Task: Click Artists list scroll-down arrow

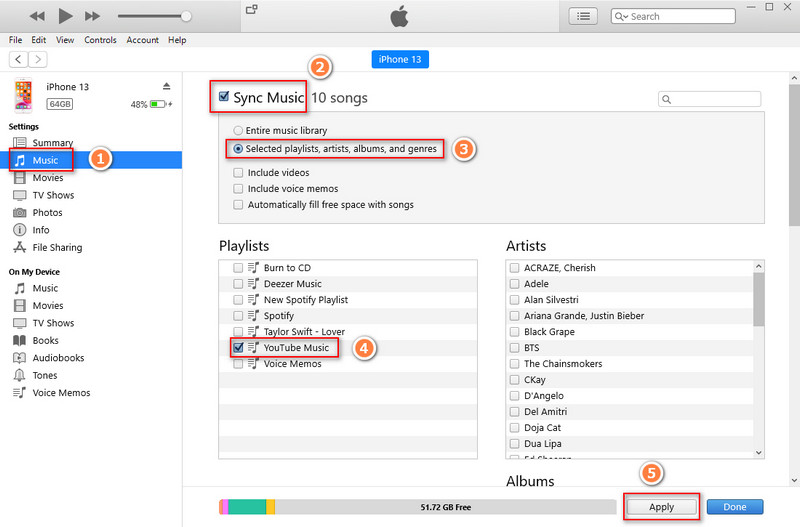Action: [x=759, y=453]
